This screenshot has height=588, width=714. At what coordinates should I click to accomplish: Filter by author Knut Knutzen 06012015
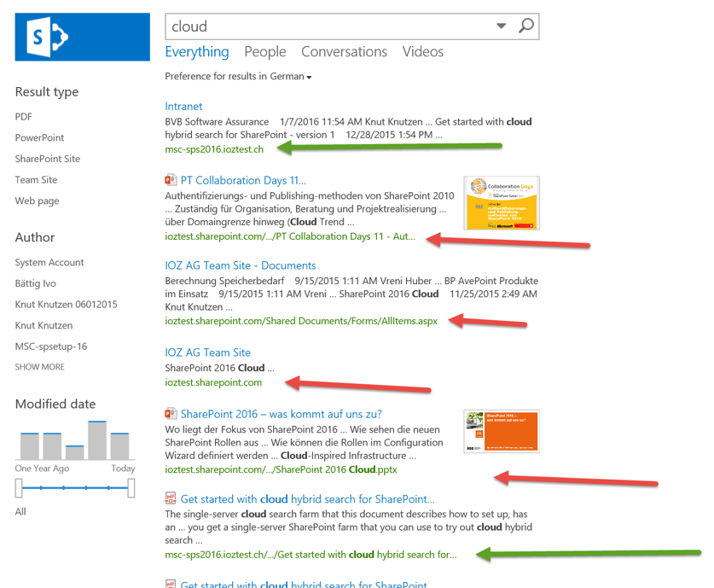66,305
